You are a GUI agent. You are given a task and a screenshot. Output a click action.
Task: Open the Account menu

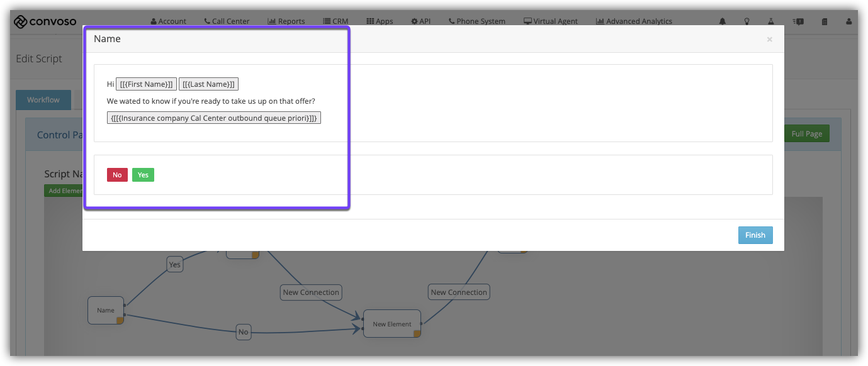click(x=168, y=21)
